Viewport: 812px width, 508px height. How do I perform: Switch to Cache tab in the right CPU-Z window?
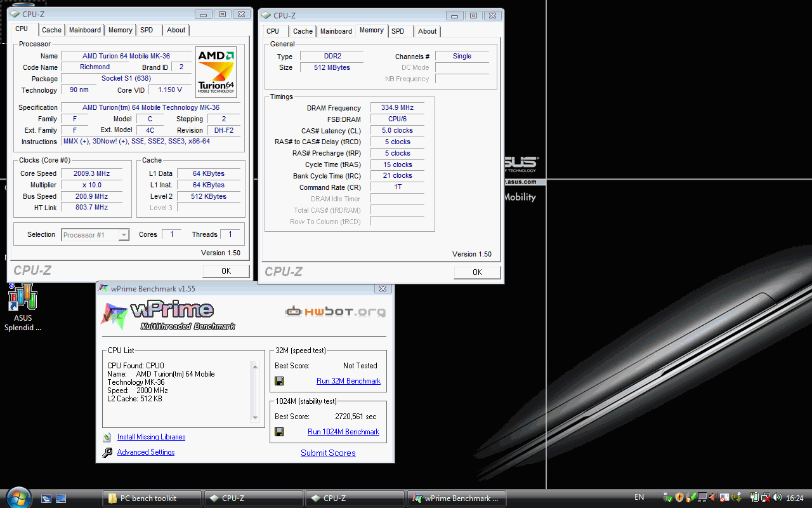pos(303,31)
